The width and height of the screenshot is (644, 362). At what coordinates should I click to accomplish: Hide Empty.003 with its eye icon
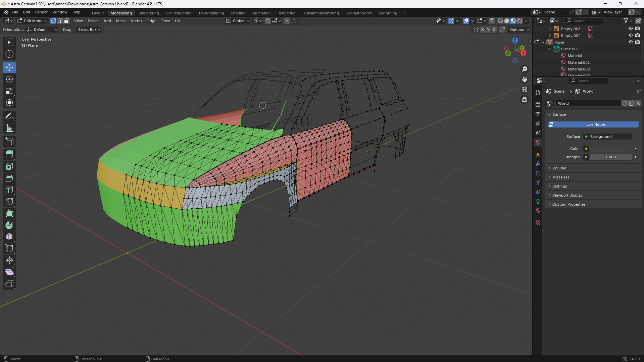(x=631, y=29)
